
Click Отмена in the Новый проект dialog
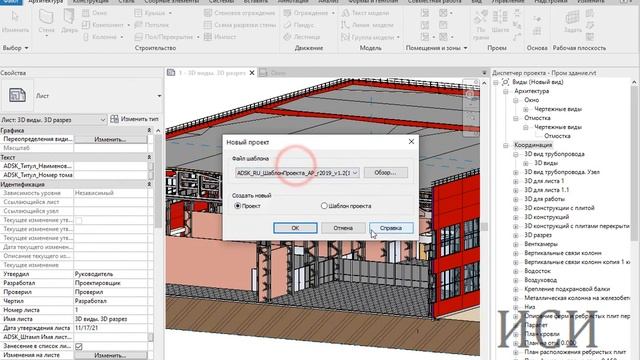click(343, 228)
